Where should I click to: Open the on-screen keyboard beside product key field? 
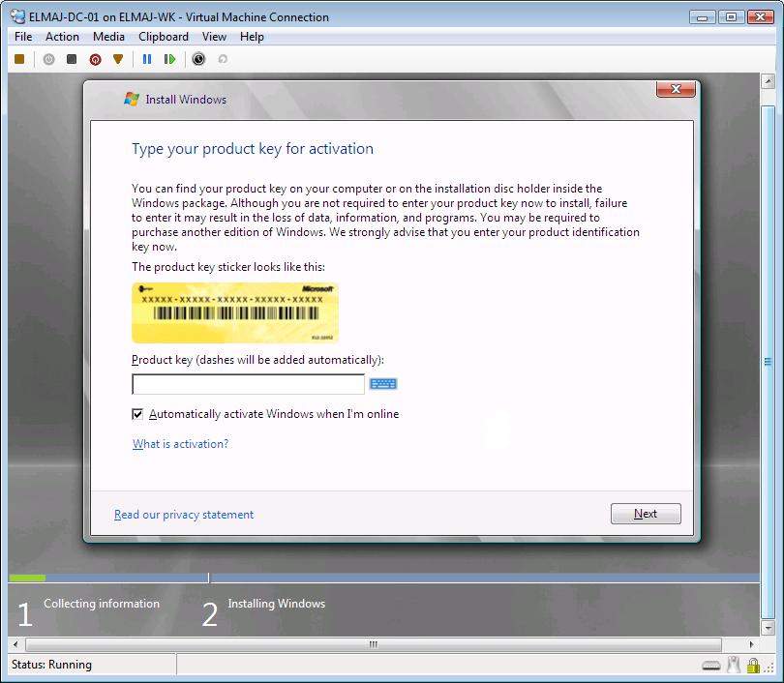point(383,384)
